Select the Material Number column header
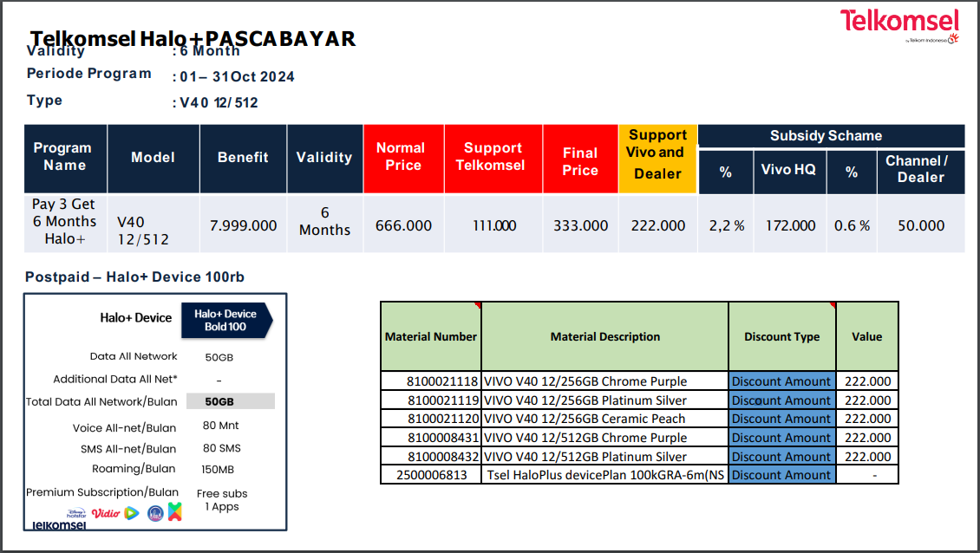This screenshot has width=980, height=553. pyautogui.click(x=431, y=336)
